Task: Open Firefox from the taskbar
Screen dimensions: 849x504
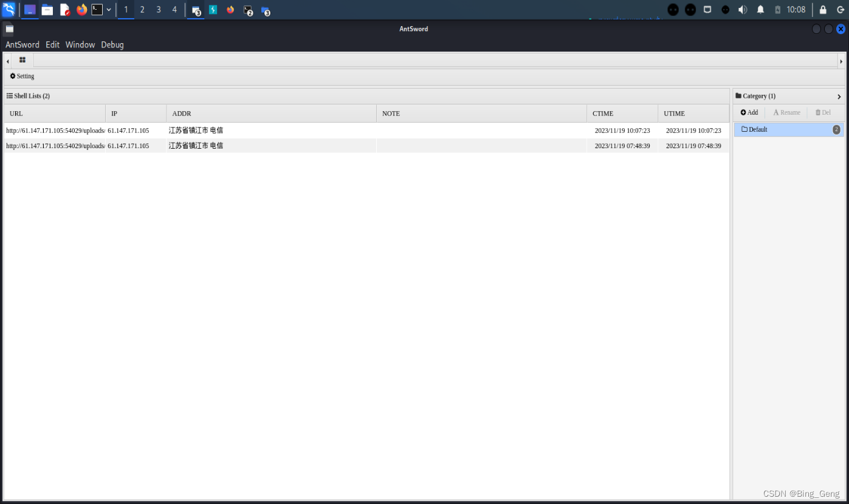Action: (82, 10)
